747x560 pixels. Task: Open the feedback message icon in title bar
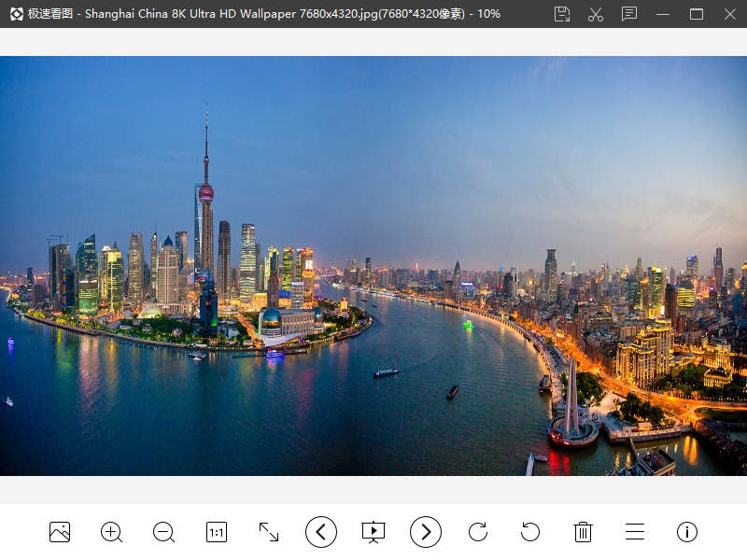click(x=629, y=14)
